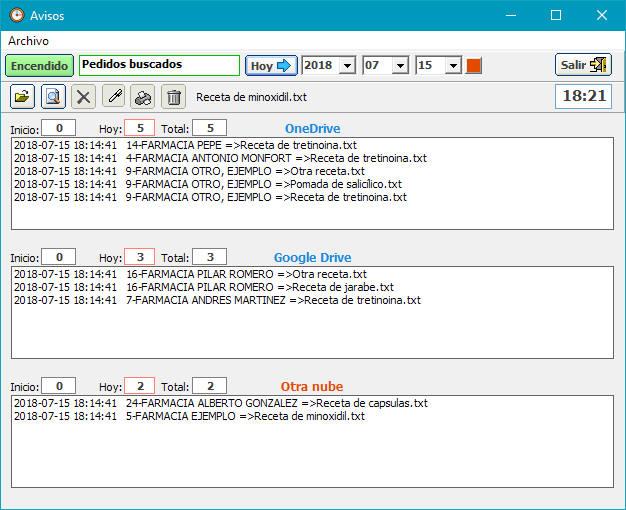Click the Google Drive section heading
626x510 pixels.
[x=313, y=258]
